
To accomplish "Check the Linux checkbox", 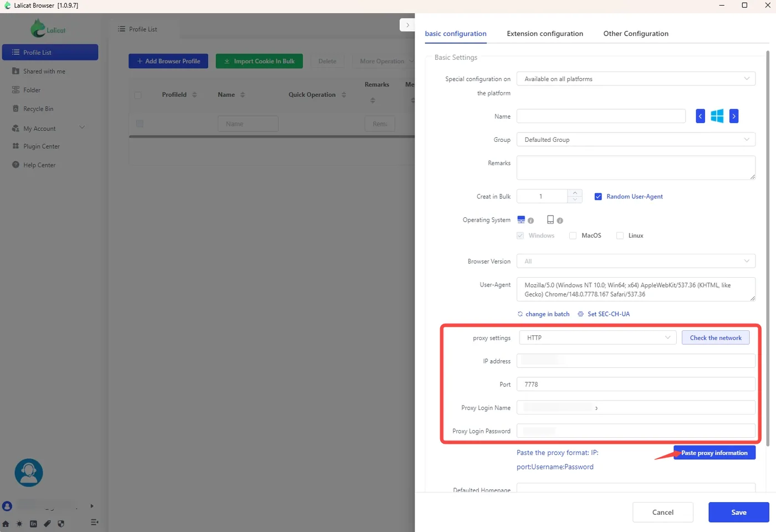I will pyautogui.click(x=620, y=236).
